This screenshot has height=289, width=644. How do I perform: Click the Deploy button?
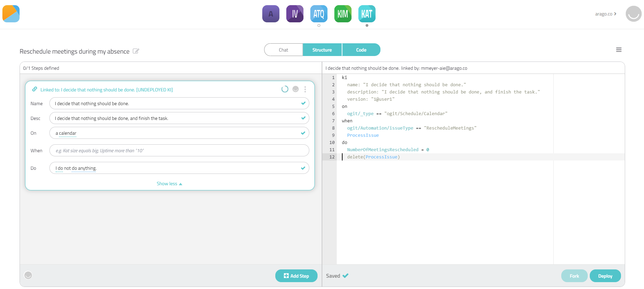point(605,276)
